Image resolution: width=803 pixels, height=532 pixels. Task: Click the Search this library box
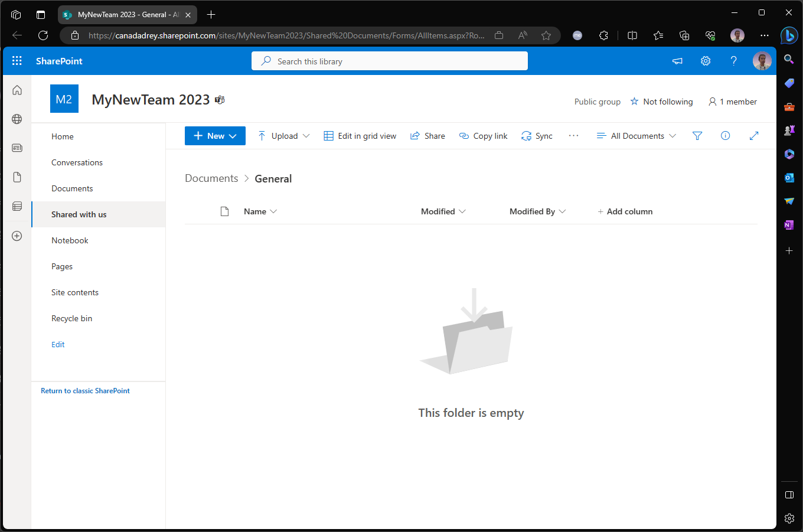(x=390, y=61)
